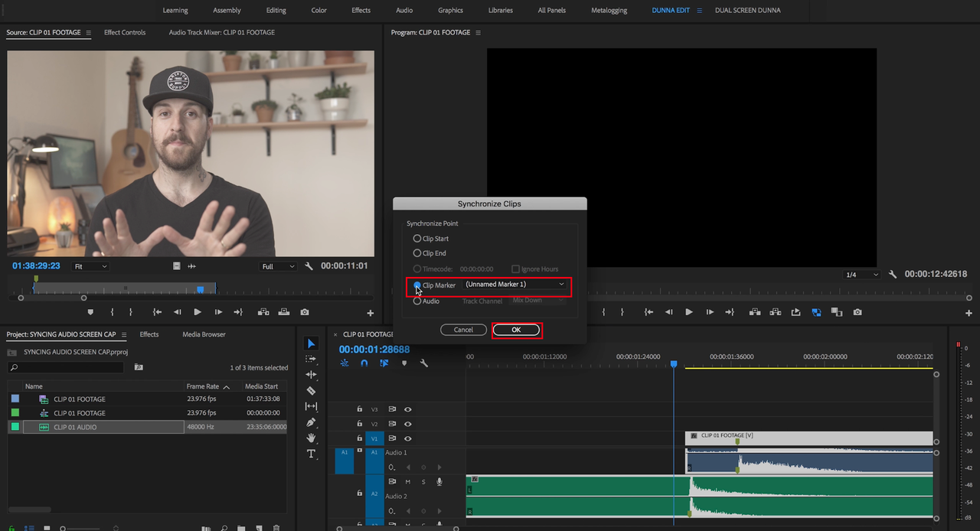Select the Clip Start radio button
This screenshot has height=531, width=980.
point(417,239)
